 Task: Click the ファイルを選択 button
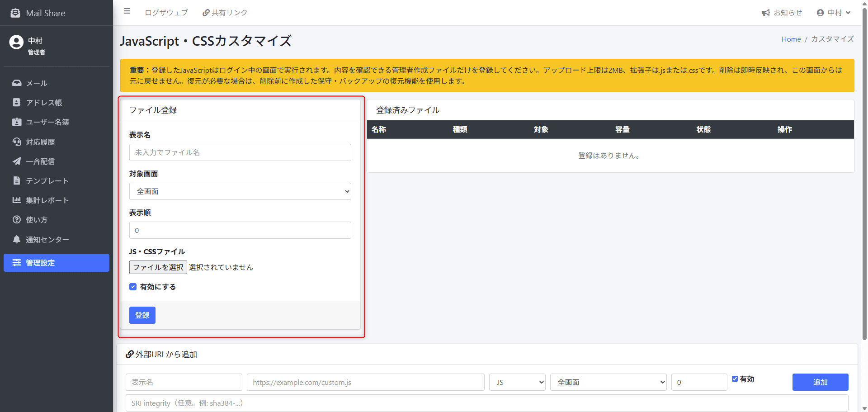tap(158, 267)
